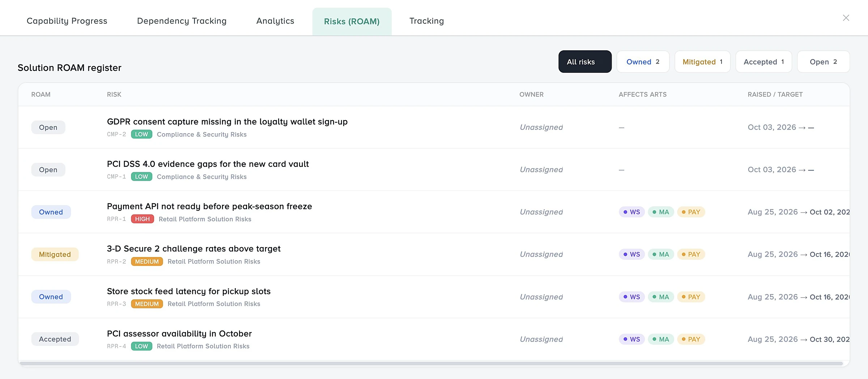
Task: Click the Owned status badge for RPR-1
Action: (x=51, y=212)
